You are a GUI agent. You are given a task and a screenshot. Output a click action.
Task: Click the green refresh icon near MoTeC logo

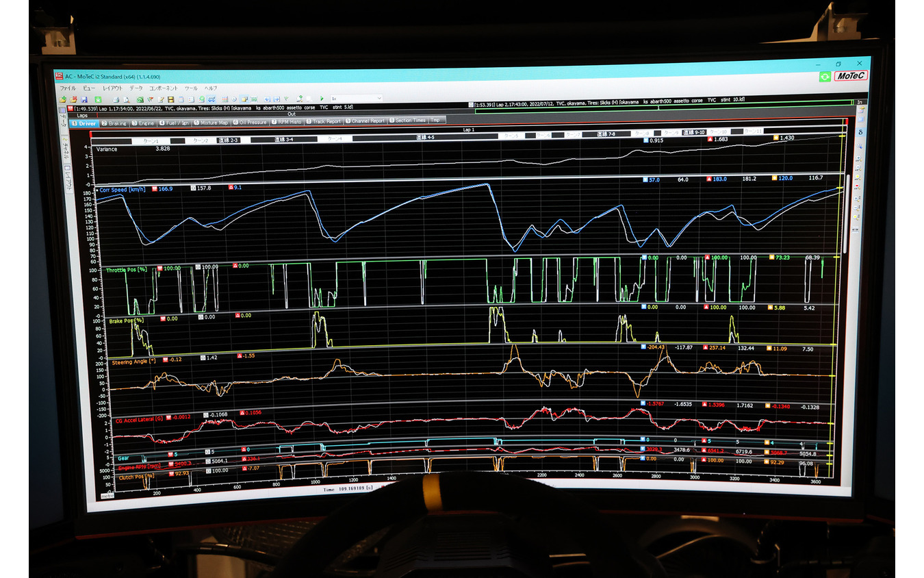(x=825, y=77)
